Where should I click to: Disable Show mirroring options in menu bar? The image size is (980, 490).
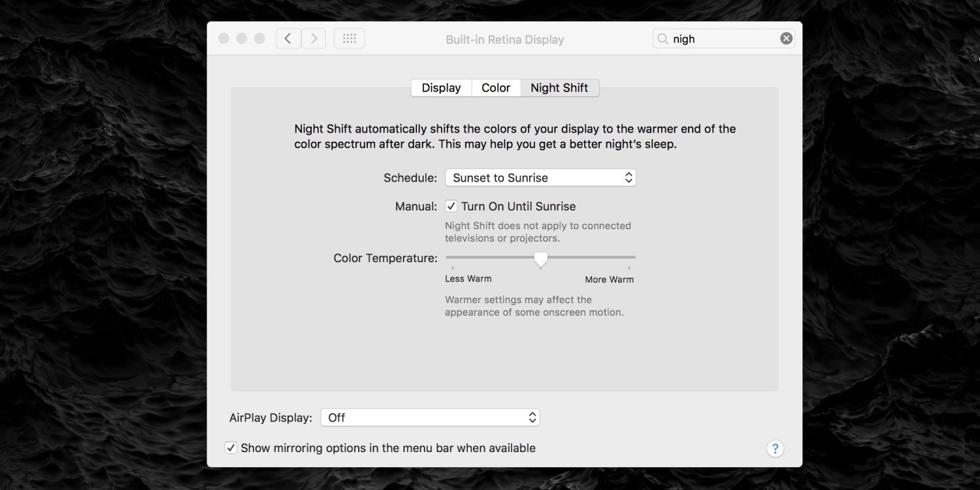pos(231,448)
